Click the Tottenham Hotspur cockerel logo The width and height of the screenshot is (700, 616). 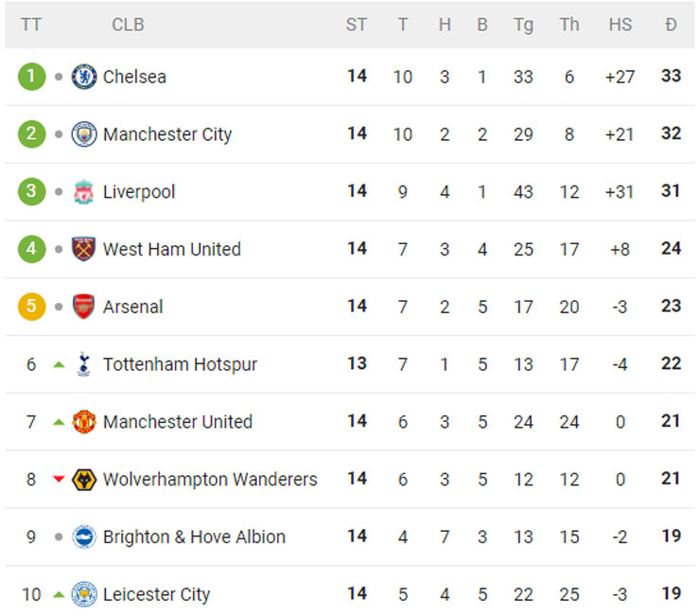click(83, 364)
